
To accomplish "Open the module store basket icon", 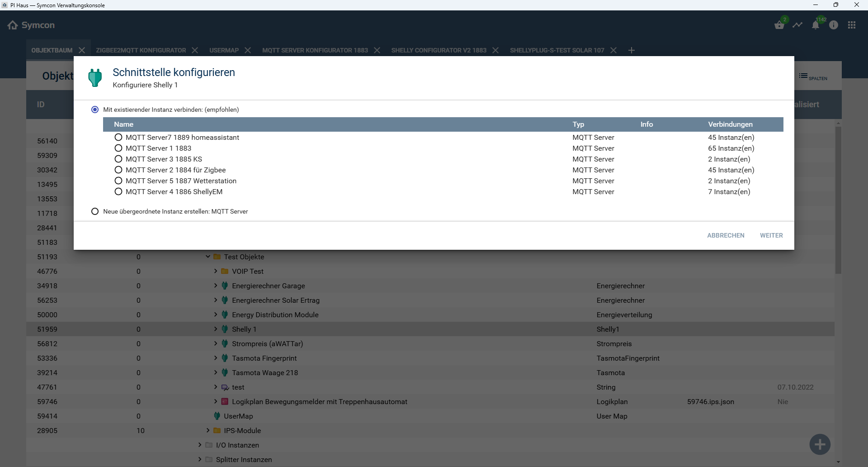I will click(x=779, y=25).
